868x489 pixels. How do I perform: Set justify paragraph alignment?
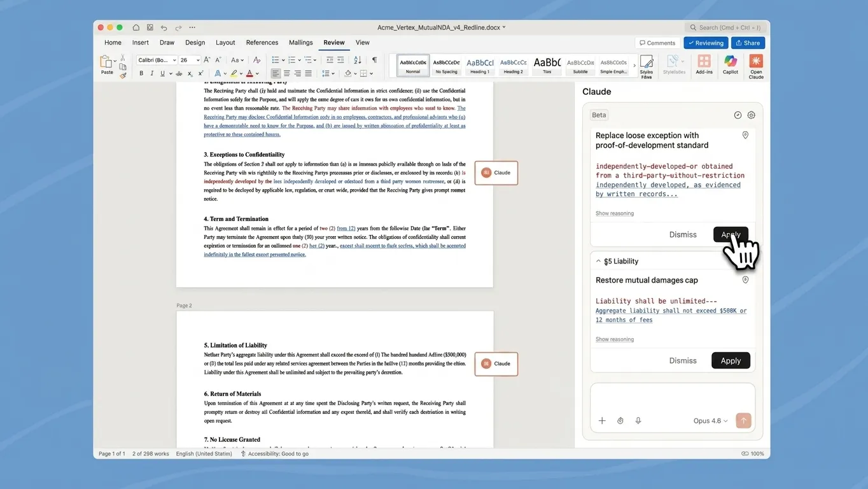pyautogui.click(x=308, y=73)
